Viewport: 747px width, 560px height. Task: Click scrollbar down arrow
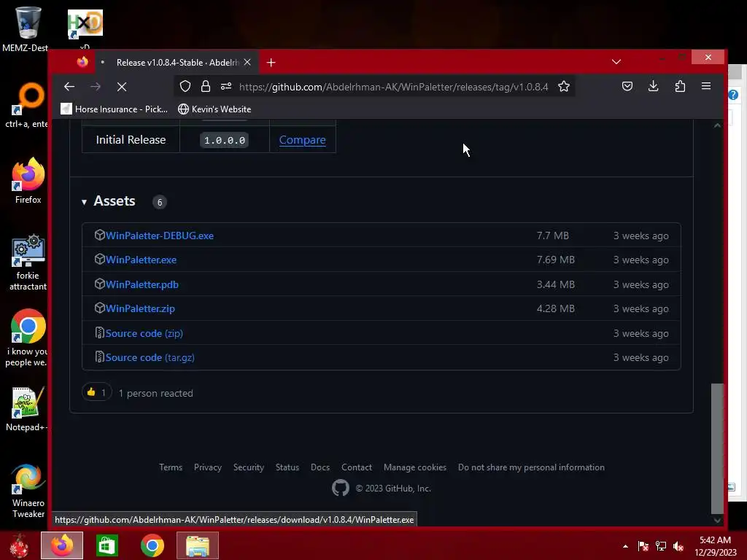pos(718,521)
